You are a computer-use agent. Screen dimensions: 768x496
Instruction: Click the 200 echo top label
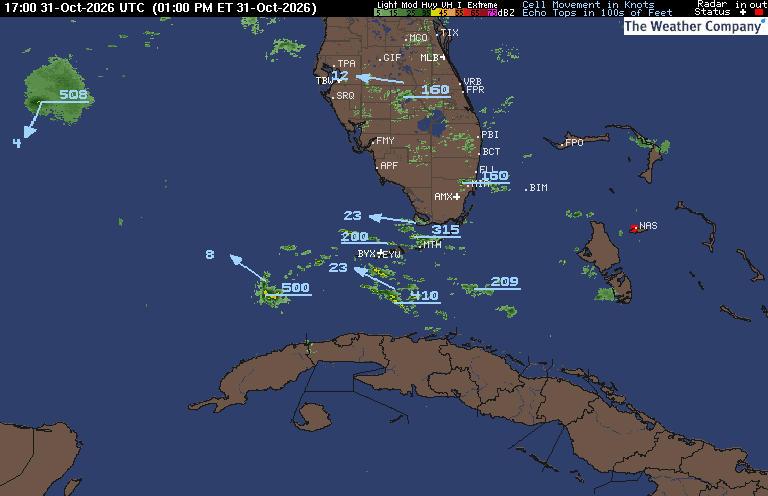[x=355, y=236]
